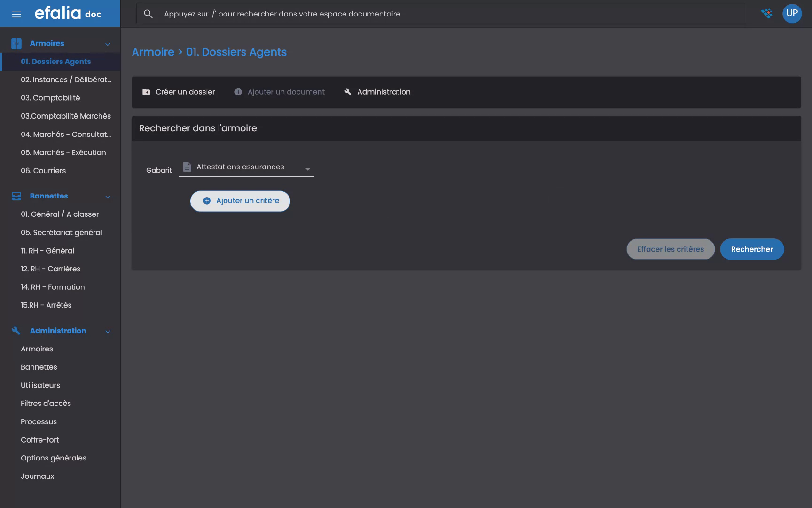
Task: Click the Rechercher button
Action: 752,249
